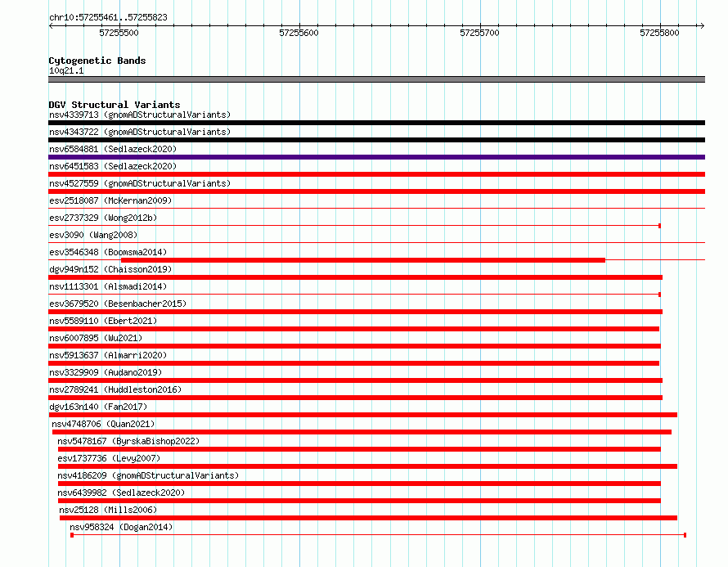The height and width of the screenshot is (567, 728).
Task: Open variant nsv6007895 (Wu2021)
Action: pos(96,338)
